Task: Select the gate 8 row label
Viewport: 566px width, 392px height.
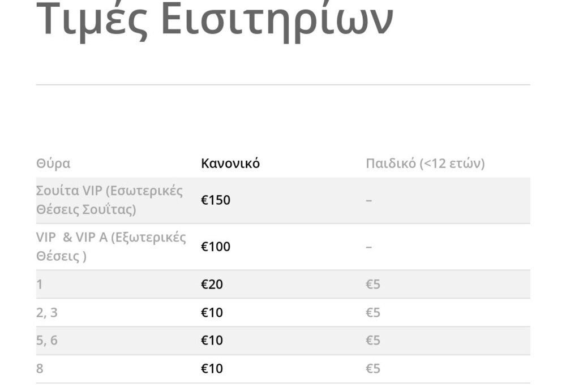Action: coord(40,369)
